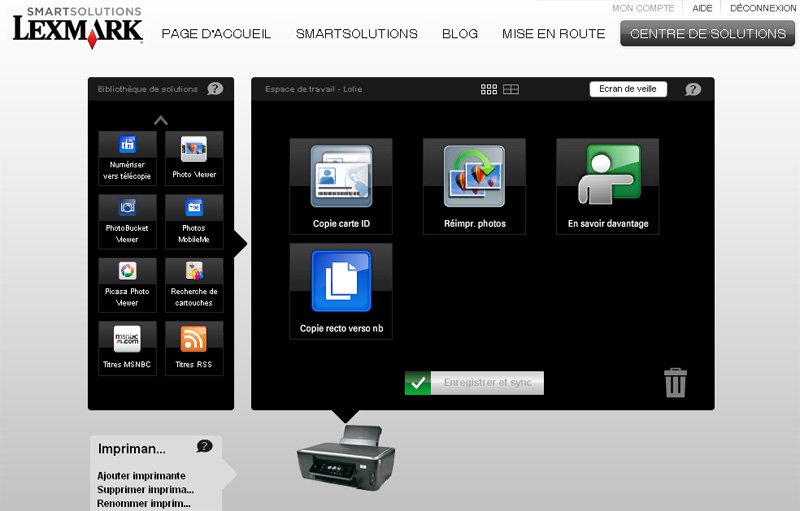Open the En savoir davantage tile

click(607, 186)
